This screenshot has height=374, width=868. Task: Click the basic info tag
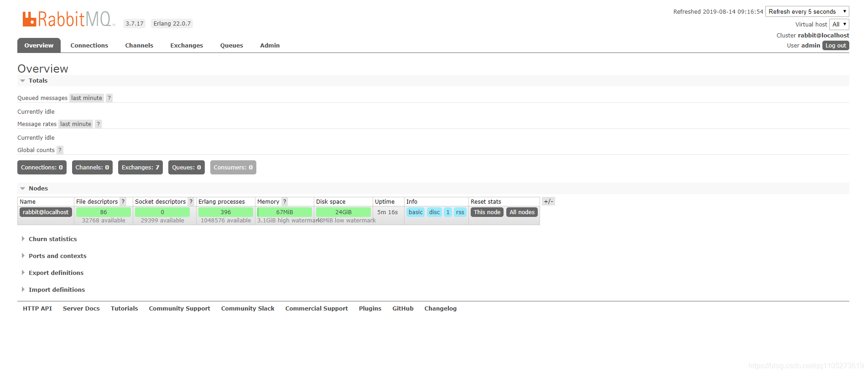pos(416,212)
